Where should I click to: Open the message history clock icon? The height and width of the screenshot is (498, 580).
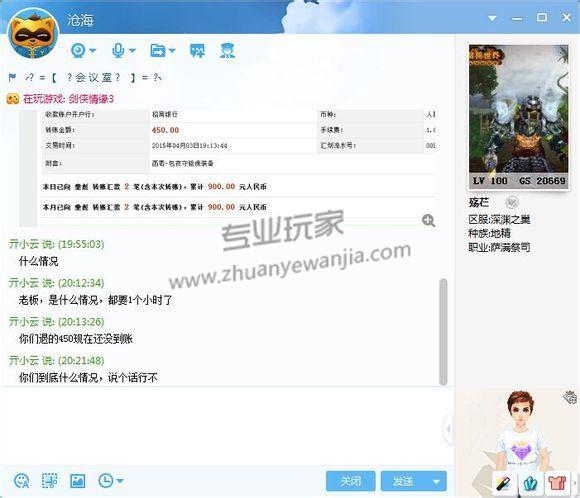pos(106,481)
